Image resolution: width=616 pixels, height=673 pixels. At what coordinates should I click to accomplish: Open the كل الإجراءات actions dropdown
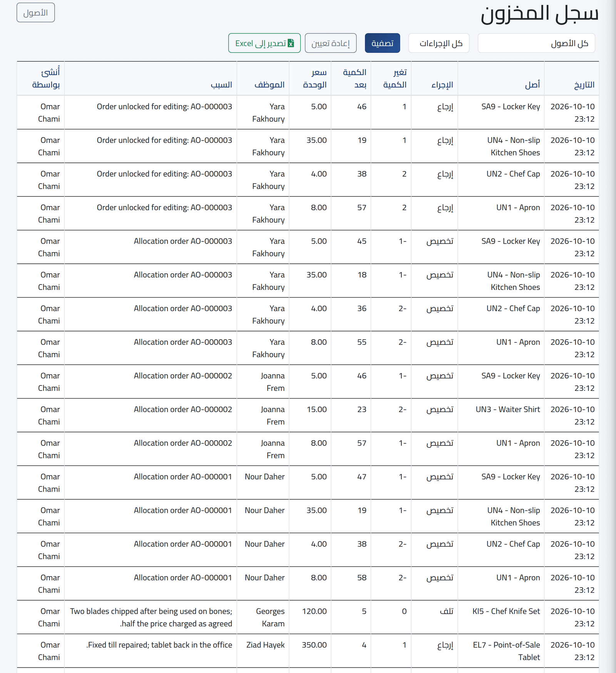point(439,43)
